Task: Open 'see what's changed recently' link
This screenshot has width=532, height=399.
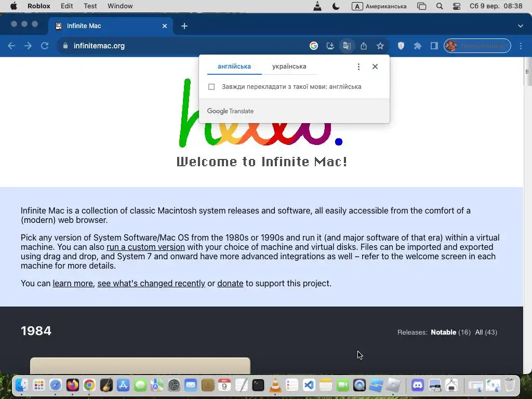Action: 151,283
